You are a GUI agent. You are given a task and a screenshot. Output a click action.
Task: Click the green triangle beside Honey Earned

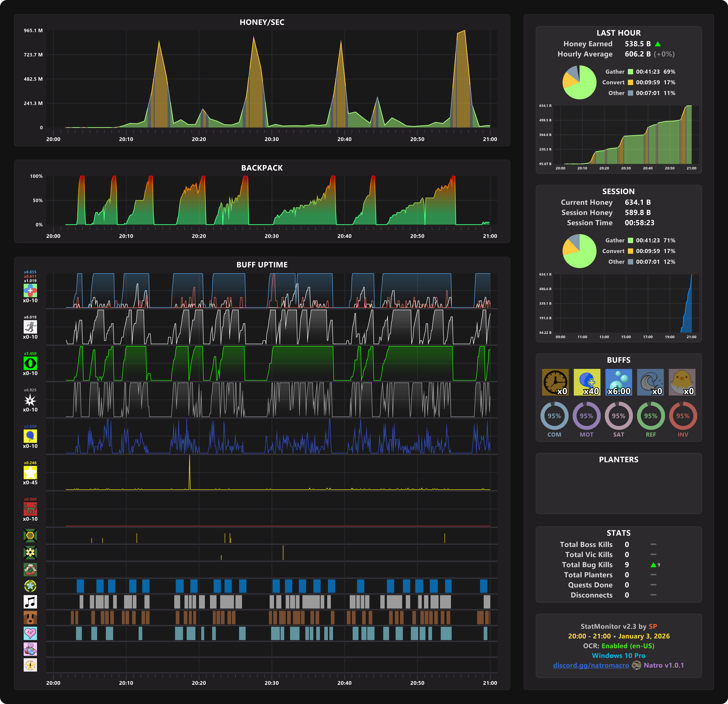point(658,44)
